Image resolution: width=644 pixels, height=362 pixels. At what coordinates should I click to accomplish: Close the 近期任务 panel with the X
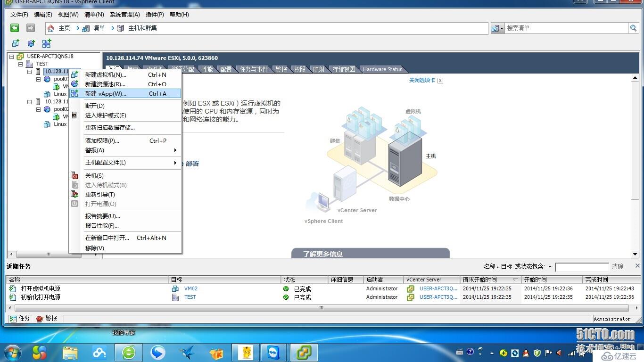637,266
